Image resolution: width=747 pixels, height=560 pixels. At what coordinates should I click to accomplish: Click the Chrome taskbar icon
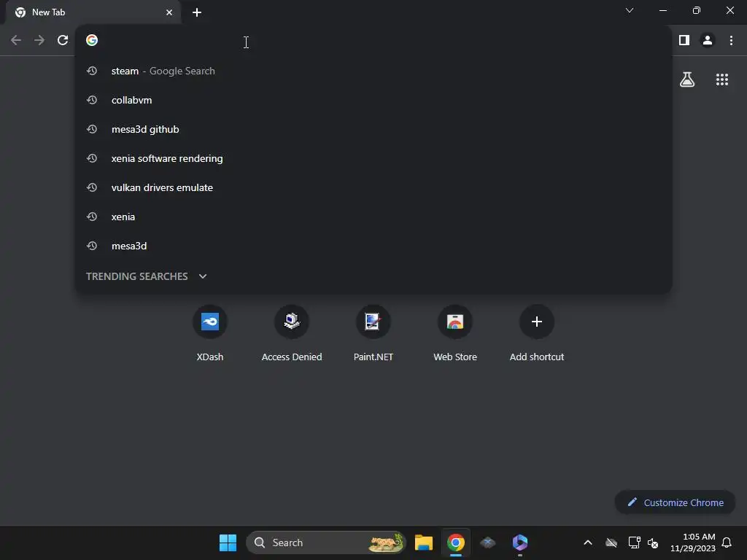coord(455,542)
